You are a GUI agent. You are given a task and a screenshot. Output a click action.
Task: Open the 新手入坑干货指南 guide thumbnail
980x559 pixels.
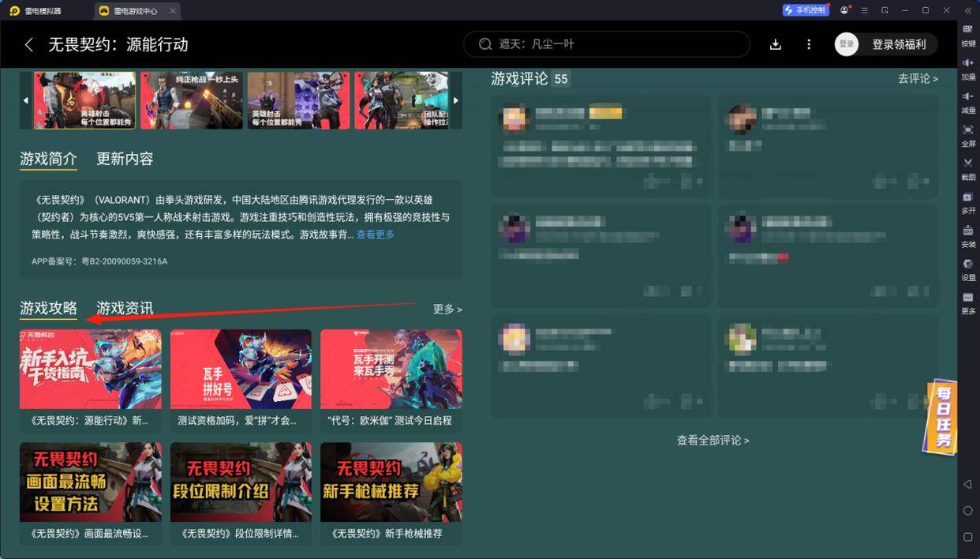coord(90,369)
